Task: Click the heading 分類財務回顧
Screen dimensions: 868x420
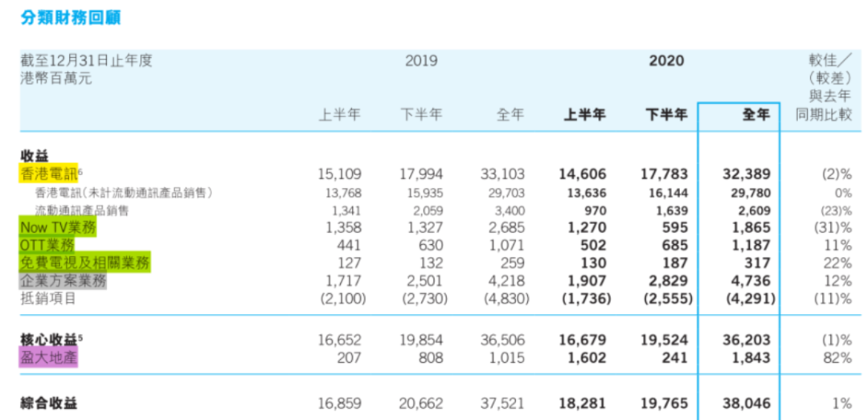Action: point(71,18)
